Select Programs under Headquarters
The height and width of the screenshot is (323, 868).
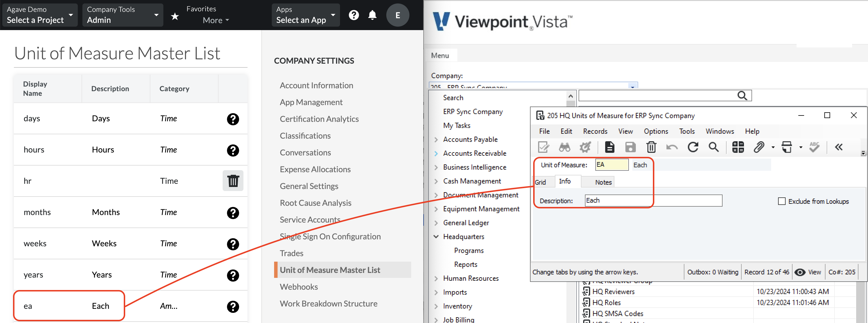pyautogui.click(x=469, y=251)
